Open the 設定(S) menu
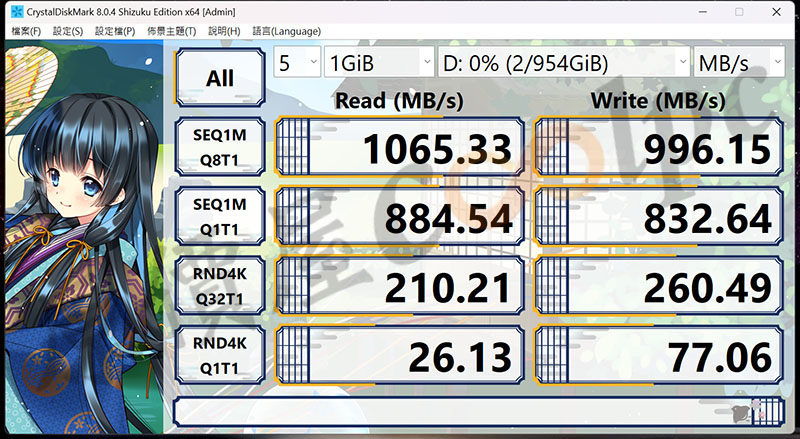 [68, 31]
